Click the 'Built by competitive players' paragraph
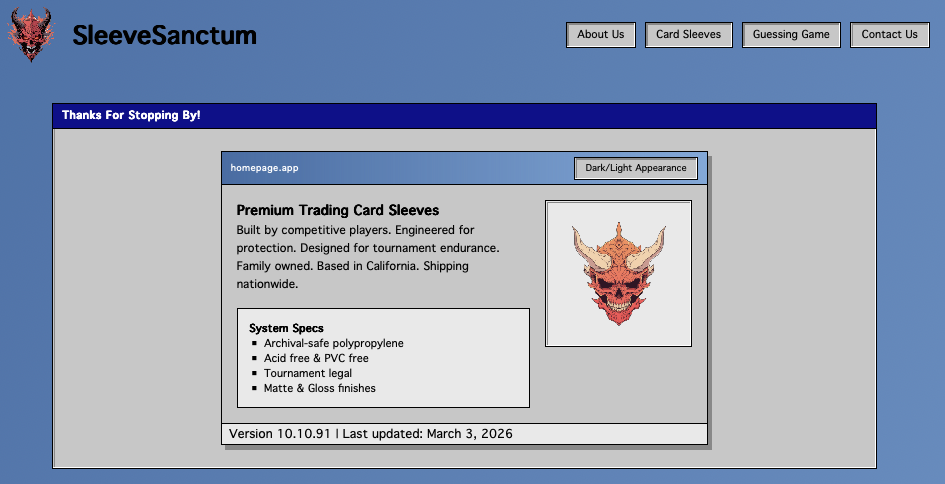 click(x=368, y=257)
